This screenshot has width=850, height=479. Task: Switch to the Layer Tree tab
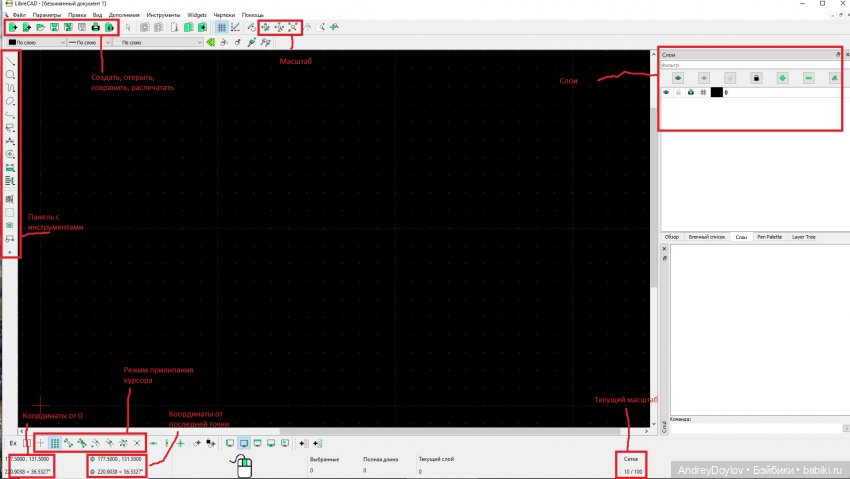(x=804, y=237)
